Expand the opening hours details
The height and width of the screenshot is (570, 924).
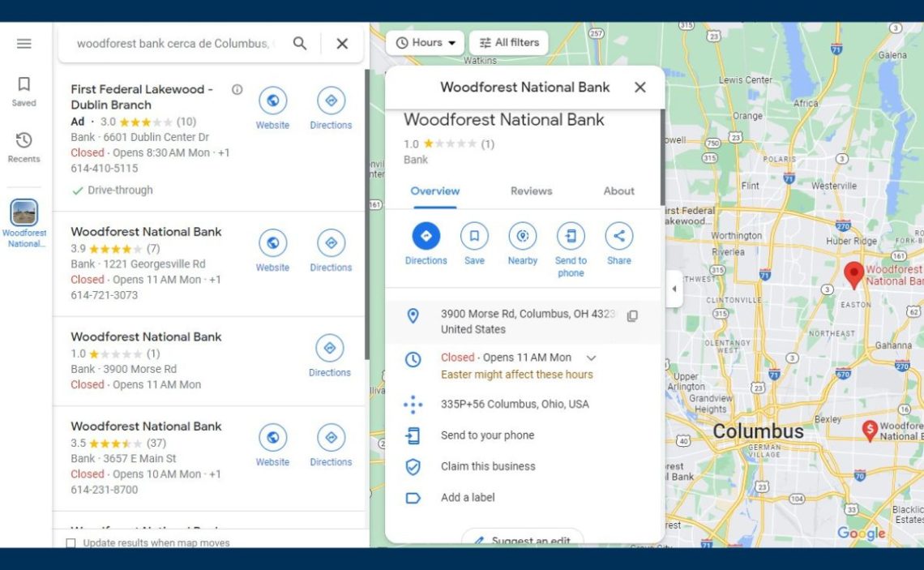coord(589,357)
